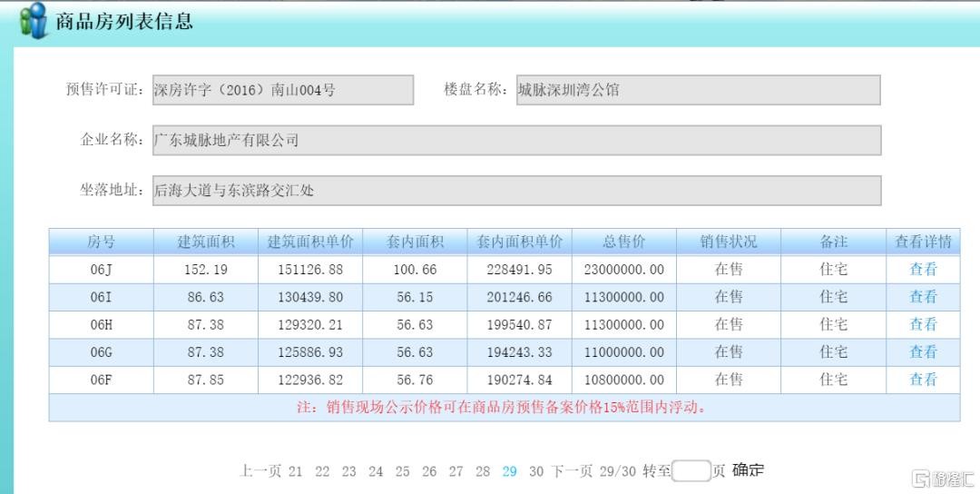Go to next page via 下一页
980x494 pixels.
click(x=572, y=471)
